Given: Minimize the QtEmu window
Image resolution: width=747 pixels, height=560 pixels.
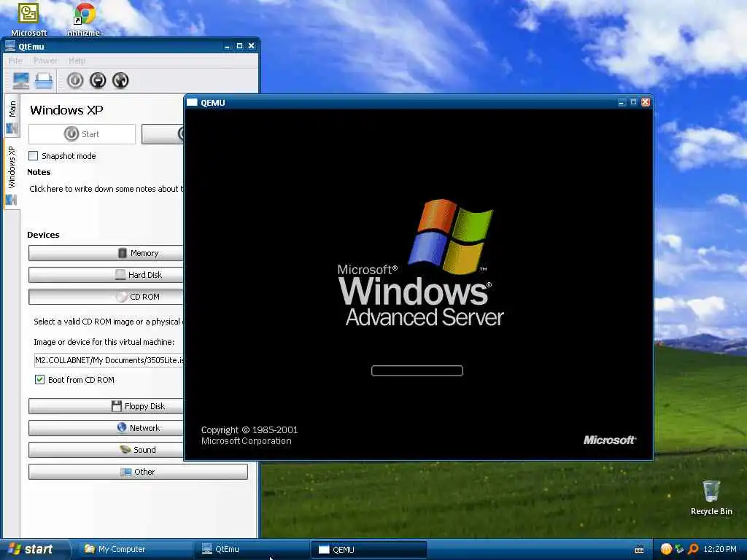Looking at the screenshot, I should click(227, 46).
